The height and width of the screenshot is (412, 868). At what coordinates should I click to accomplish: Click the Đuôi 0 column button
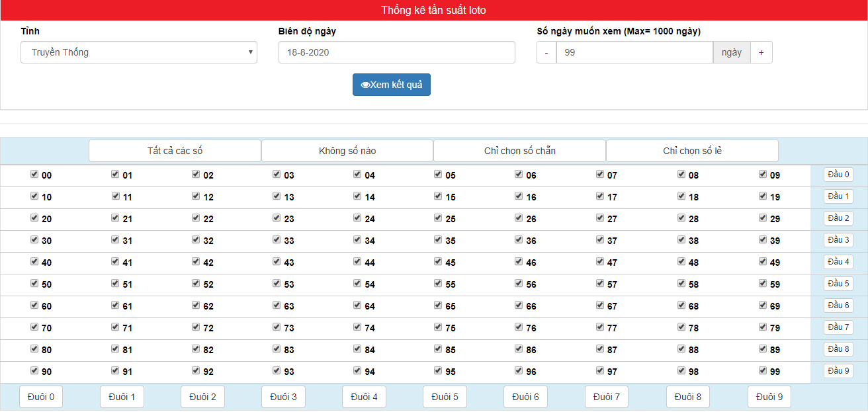coord(41,397)
